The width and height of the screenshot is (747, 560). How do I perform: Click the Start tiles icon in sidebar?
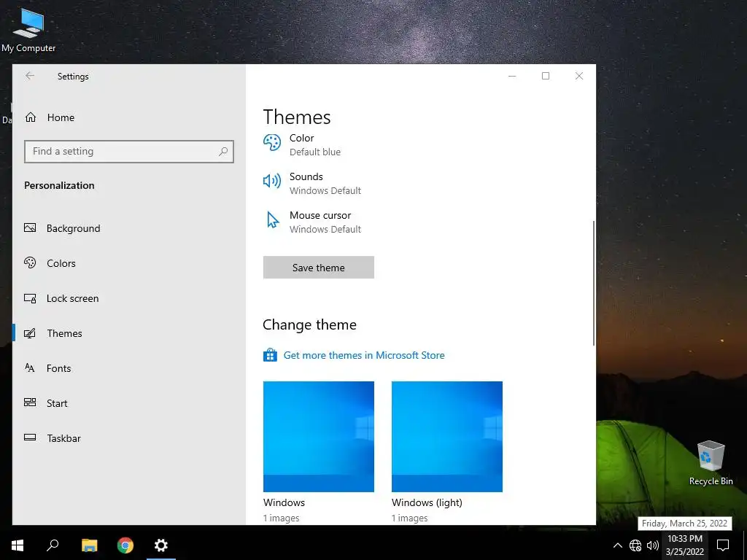point(30,402)
